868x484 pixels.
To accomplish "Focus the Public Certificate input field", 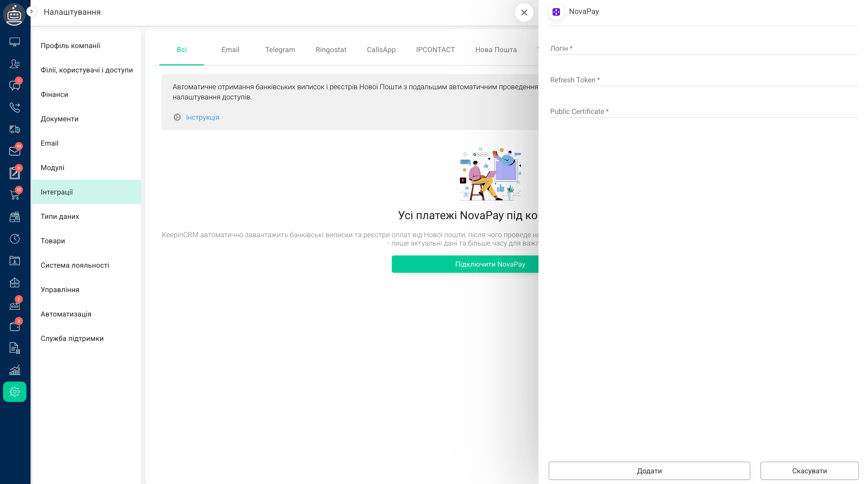I will pyautogui.click(x=704, y=112).
